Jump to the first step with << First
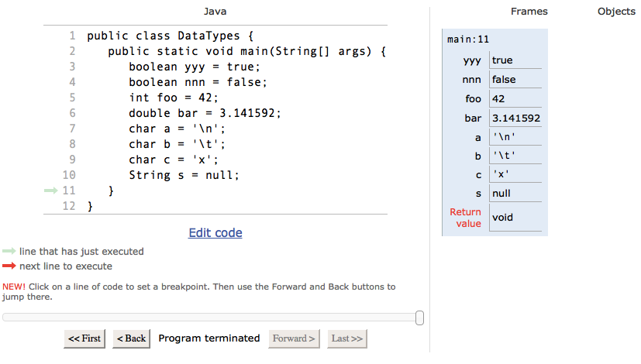The height and width of the screenshot is (364, 641). (x=84, y=338)
